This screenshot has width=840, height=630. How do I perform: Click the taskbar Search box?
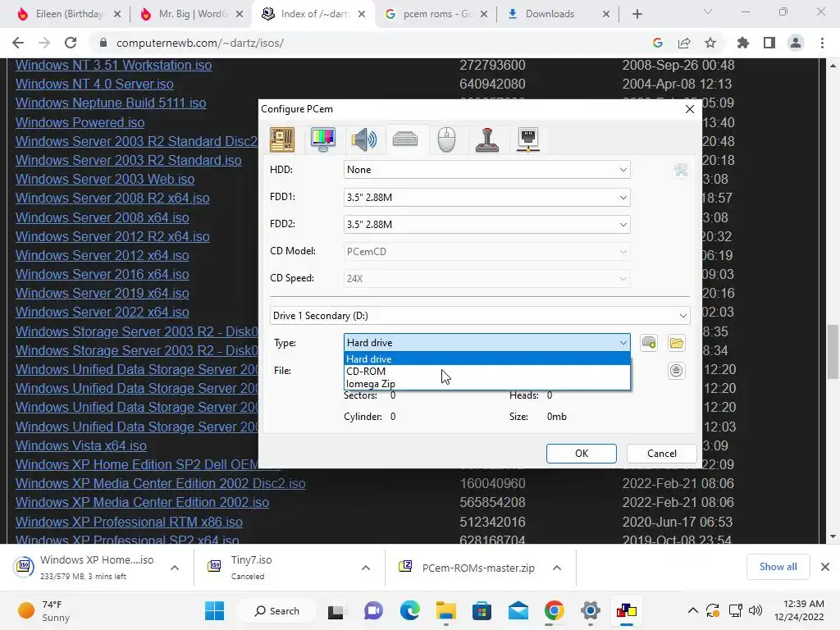click(x=276, y=610)
